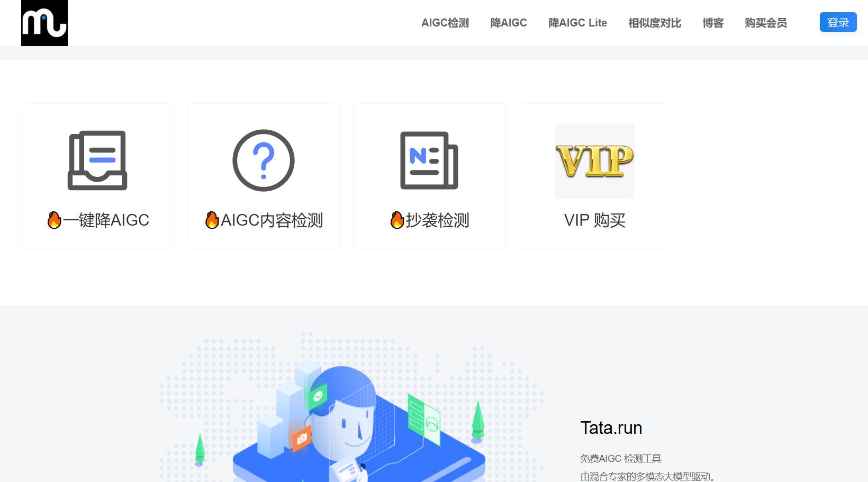Open the VIP 购买 link
Image resolution: width=868 pixels, height=482 pixels.
(x=595, y=220)
